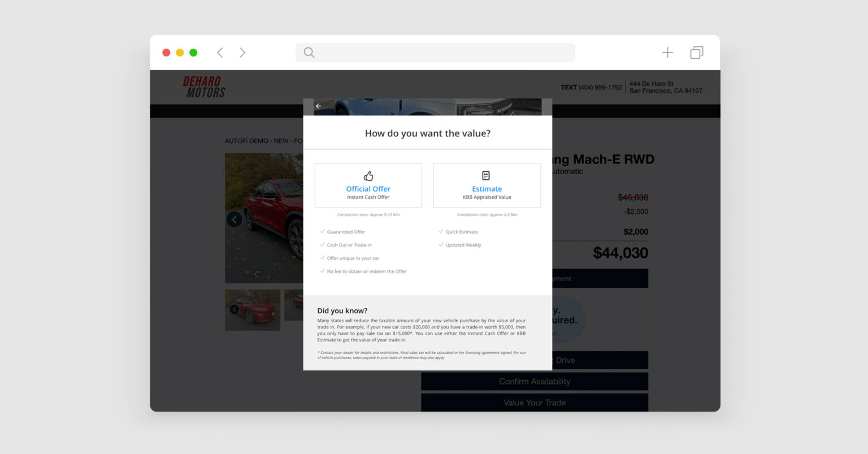Click the NEW breadcrumb link
The image size is (868, 454).
281,141
